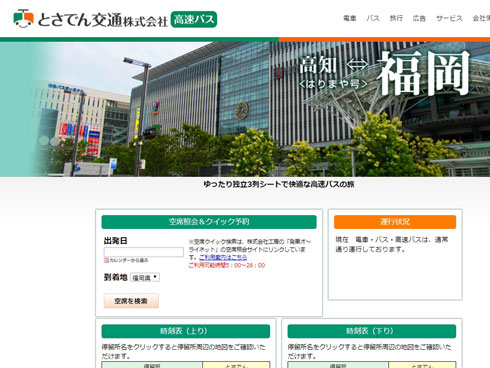
Task: Click the Tosaden tram mascot logo icon
Action: click(23, 19)
